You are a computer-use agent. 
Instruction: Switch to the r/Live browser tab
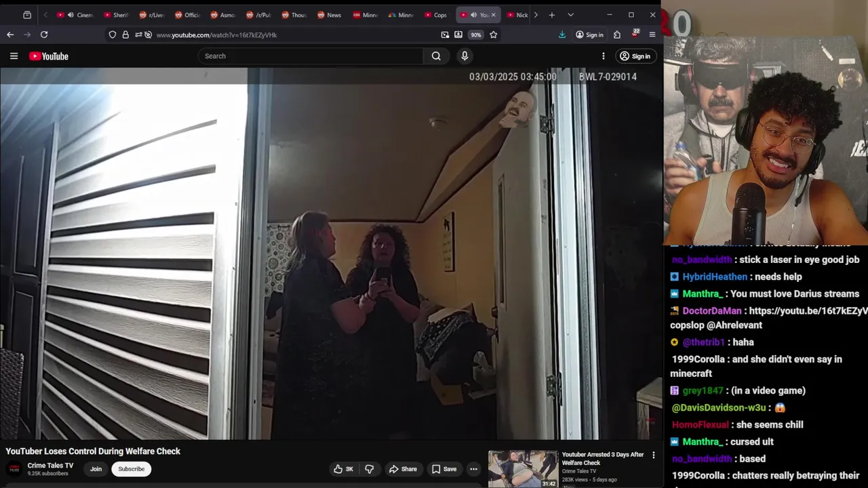(x=151, y=15)
